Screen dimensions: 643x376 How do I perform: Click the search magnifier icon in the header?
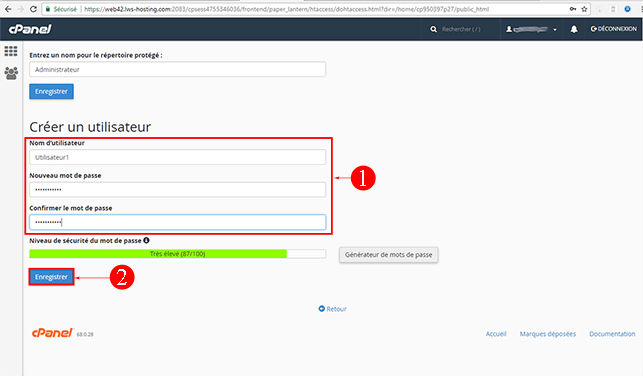[x=433, y=29]
